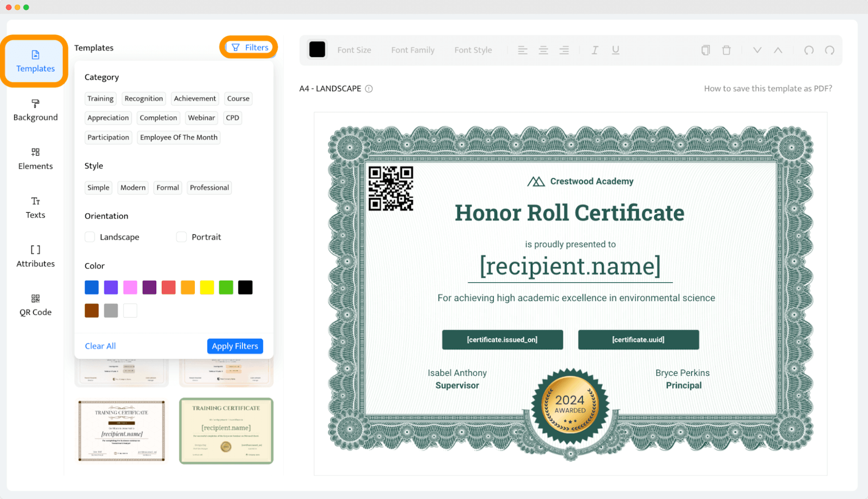Click the Apply Filters button
The image size is (868, 499).
click(x=234, y=346)
